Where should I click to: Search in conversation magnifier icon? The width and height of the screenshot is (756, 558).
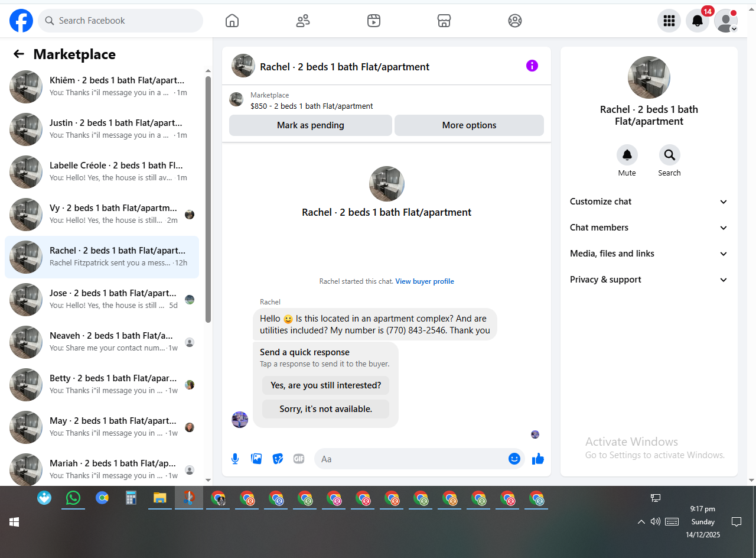pos(670,155)
